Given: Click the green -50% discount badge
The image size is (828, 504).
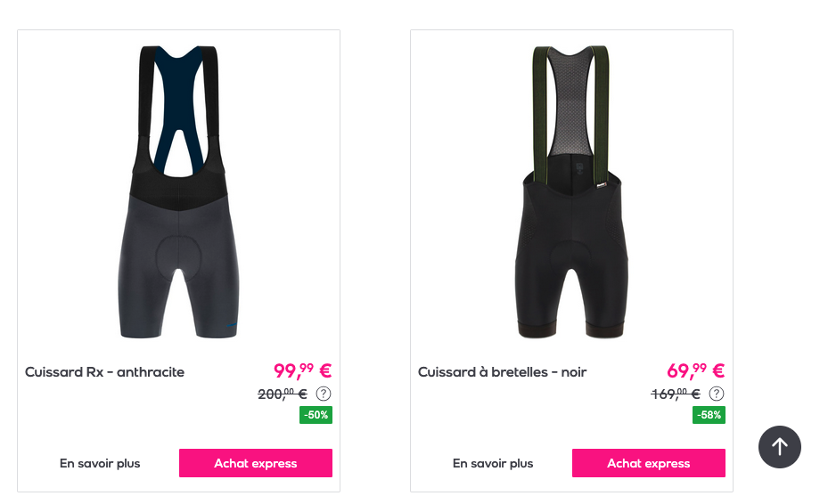Looking at the screenshot, I should point(316,415).
